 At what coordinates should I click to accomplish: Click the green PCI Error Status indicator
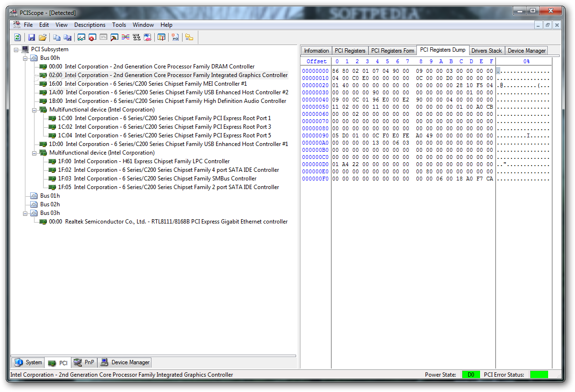tap(539, 375)
